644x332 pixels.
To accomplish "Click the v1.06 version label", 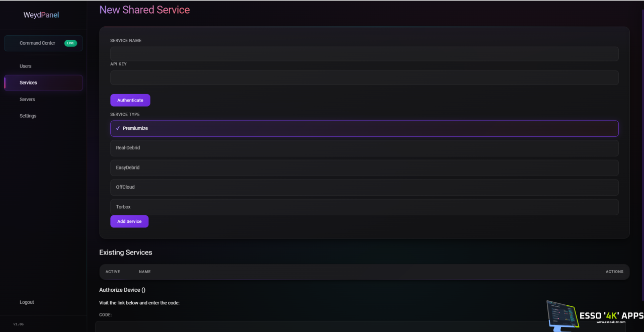I will click(19, 324).
